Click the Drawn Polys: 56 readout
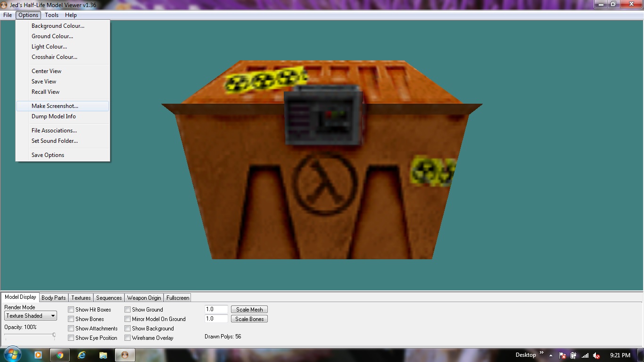The width and height of the screenshot is (644, 362). tap(223, 337)
